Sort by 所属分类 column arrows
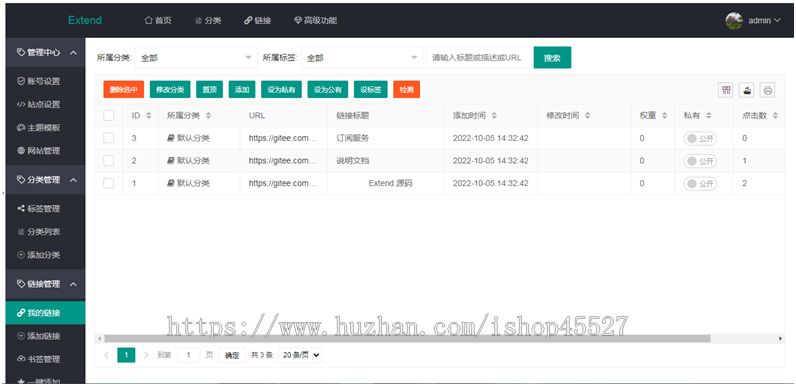 pos(208,116)
